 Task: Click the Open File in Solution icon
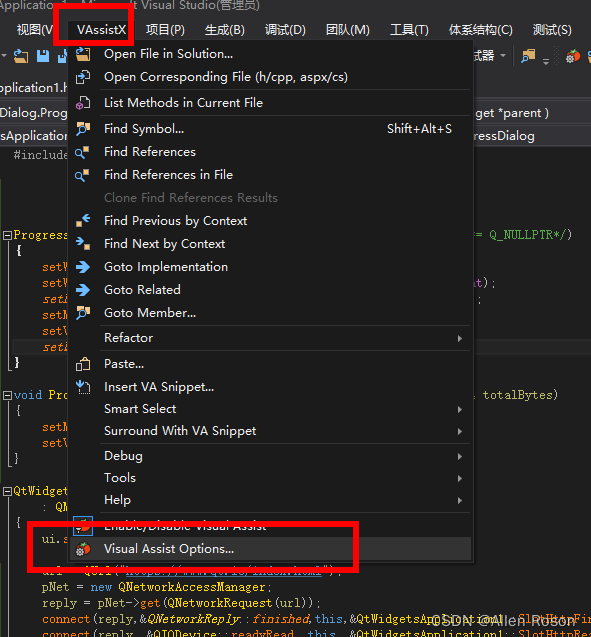pos(83,54)
